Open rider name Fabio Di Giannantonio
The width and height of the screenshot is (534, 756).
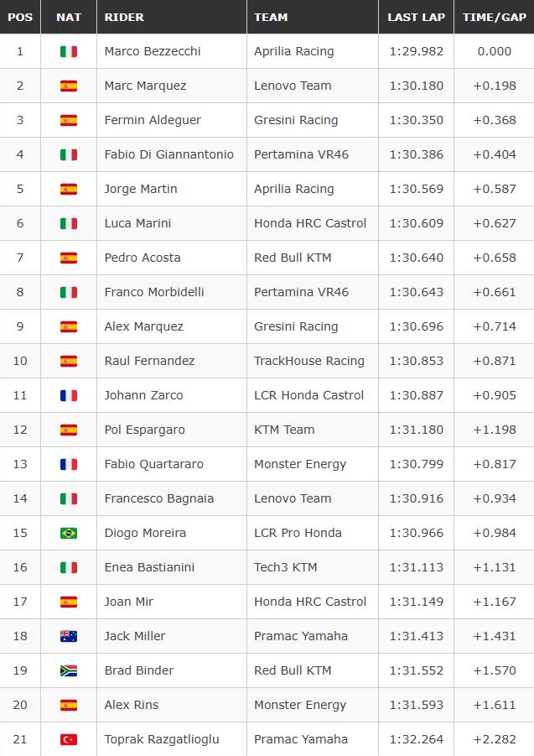tap(169, 154)
